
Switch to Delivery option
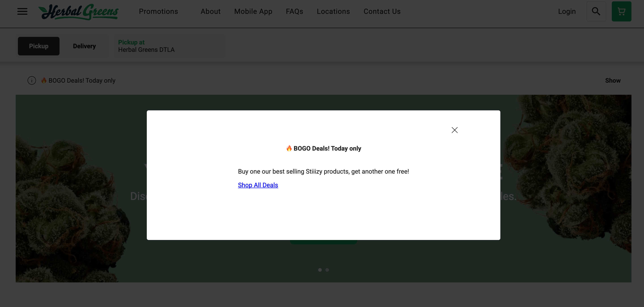point(84,46)
